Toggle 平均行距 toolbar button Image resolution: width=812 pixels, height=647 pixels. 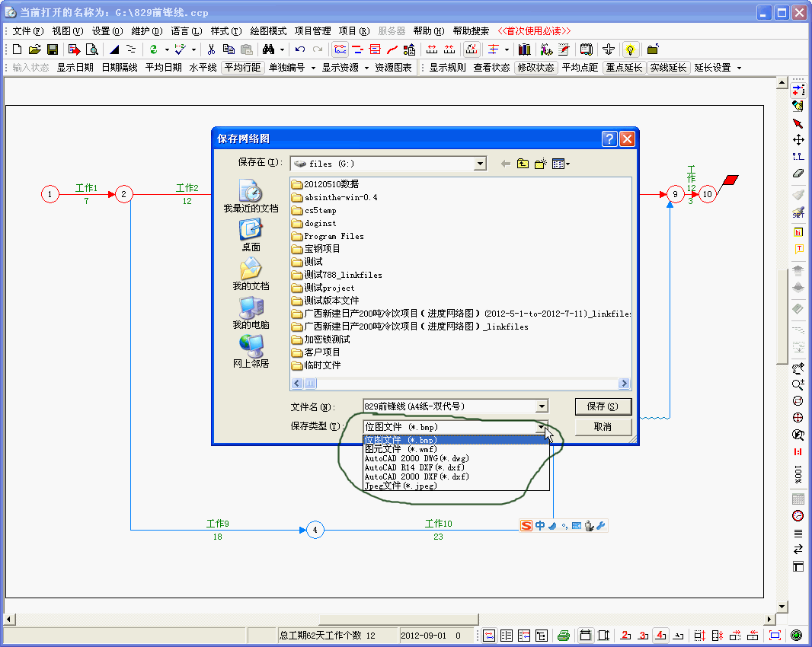click(242, 68)
